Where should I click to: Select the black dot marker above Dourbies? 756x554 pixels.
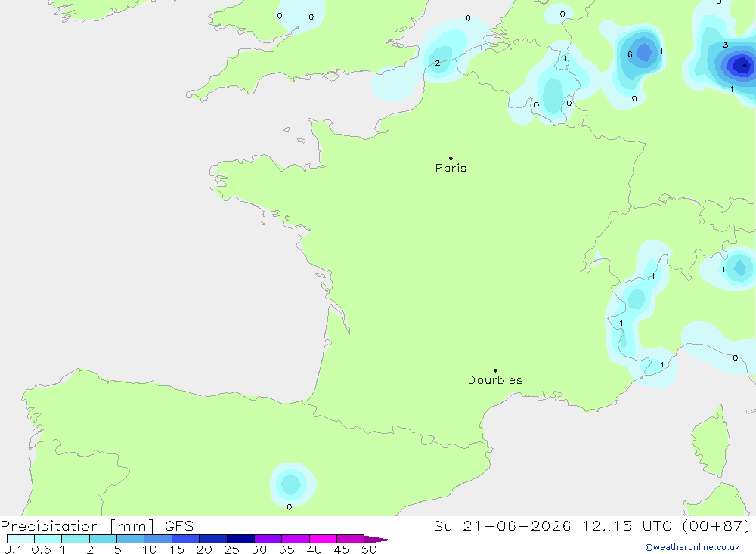495,370
